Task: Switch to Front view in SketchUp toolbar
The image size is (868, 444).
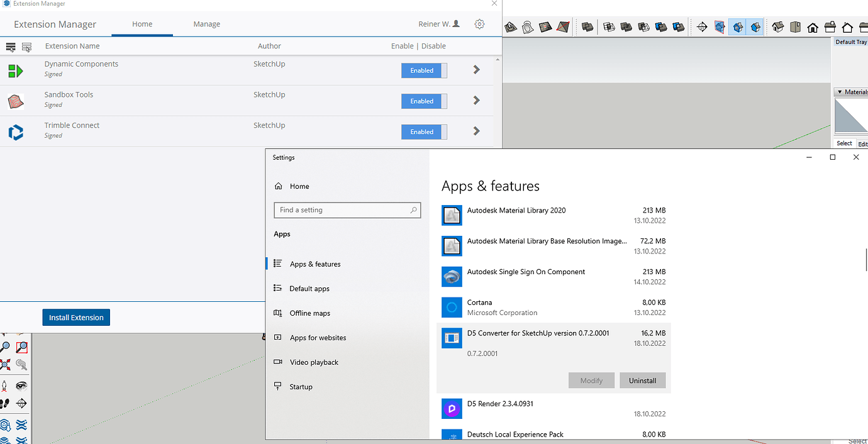Action: click(813, 27)
